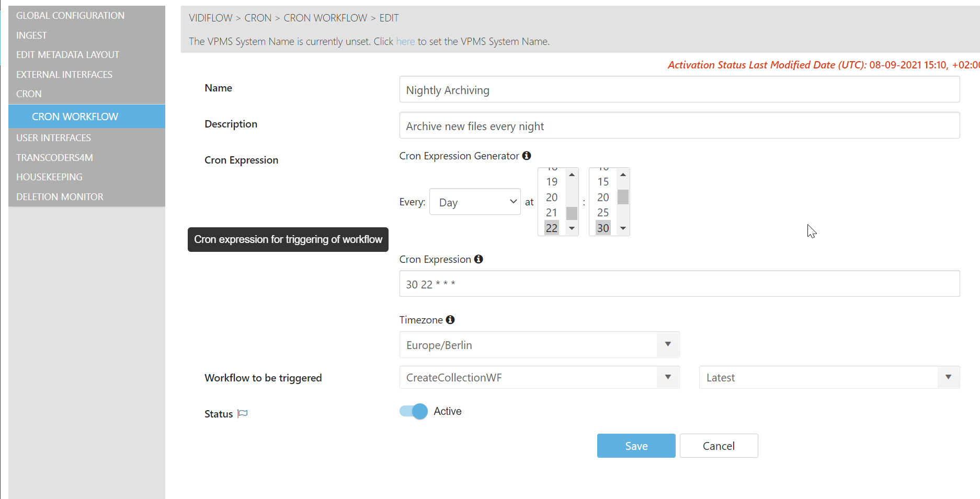This screenshot has height=499, width=980.
Task: Expand the Europe/Berlin timezone dropdown
Action: [668, 345]
